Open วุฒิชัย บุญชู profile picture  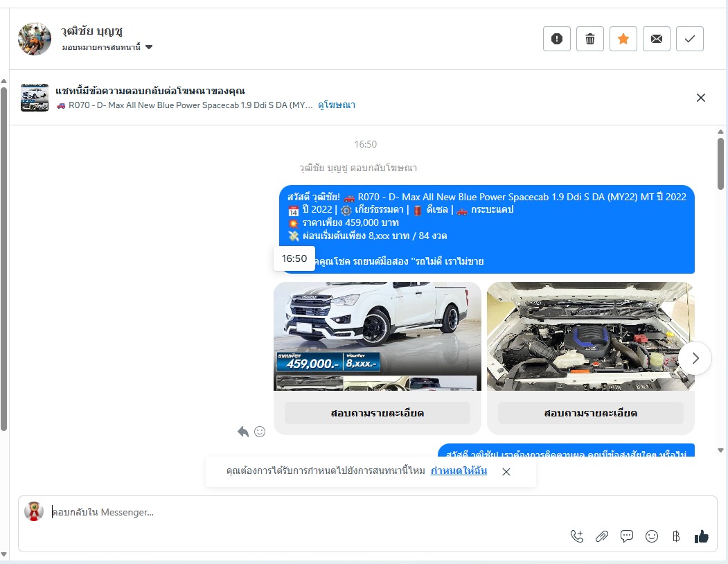(35, 39)
